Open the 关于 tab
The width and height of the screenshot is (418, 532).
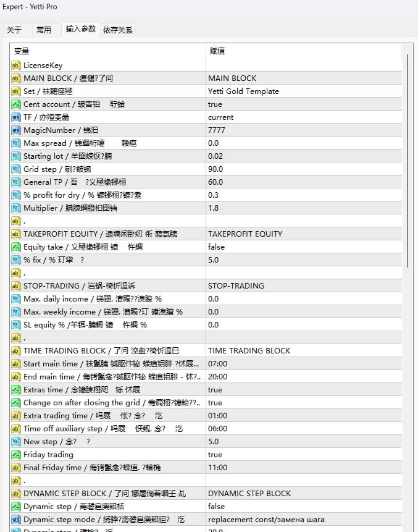click(x=14, y=30)
